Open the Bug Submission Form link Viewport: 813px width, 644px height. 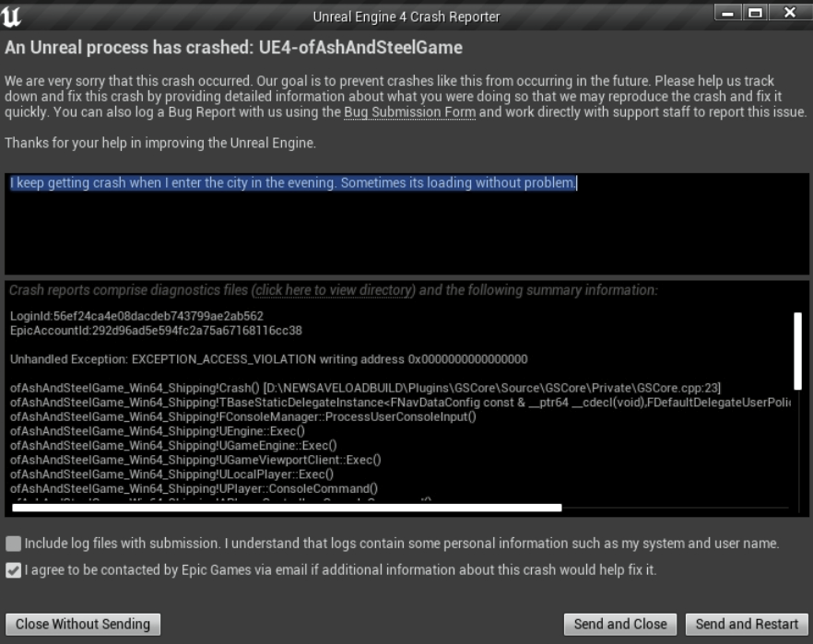(410, 112)
